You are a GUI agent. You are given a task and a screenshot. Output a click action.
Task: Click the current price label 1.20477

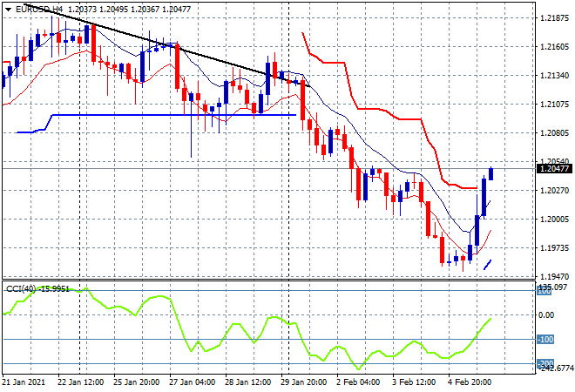point(554,169)
